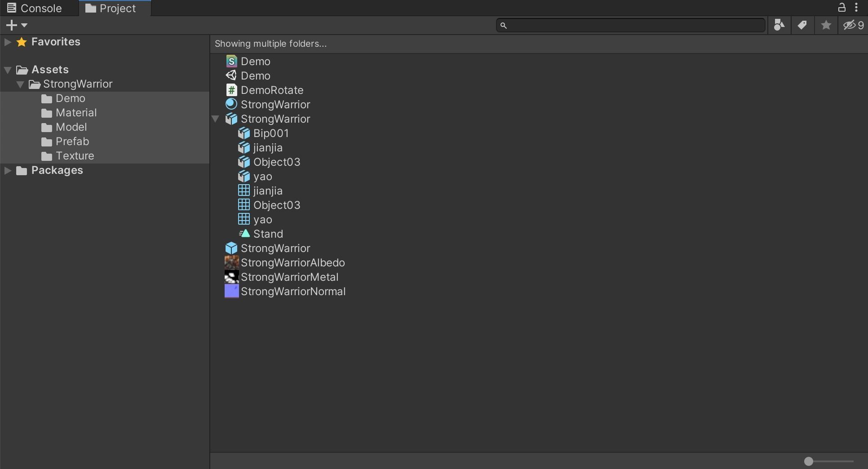The height and width of the screenshot is (469, 868).
Task: Click the StrongWarriorNormal texture thumbnail
Action: point(231,292)
